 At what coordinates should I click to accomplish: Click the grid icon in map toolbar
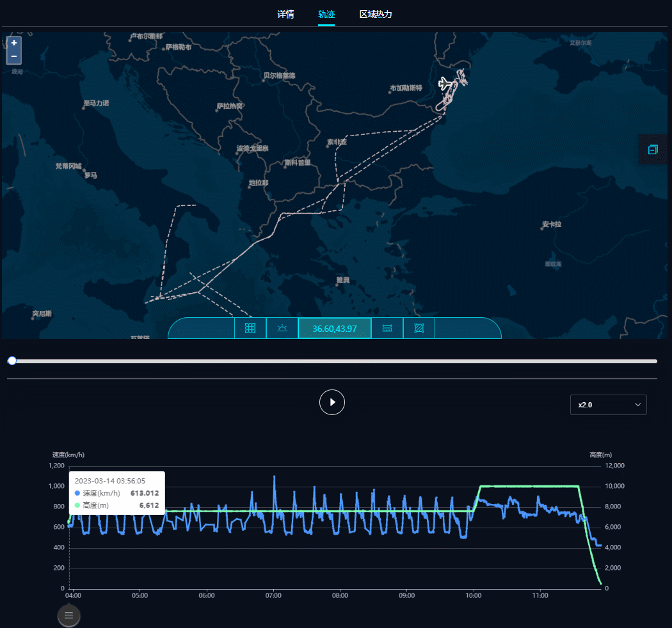click(250, 329)
